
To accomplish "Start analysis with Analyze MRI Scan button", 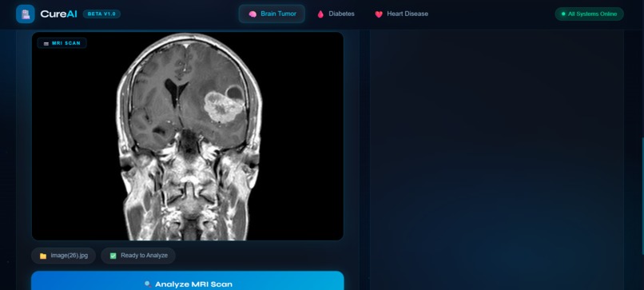I will click(188, 281).
